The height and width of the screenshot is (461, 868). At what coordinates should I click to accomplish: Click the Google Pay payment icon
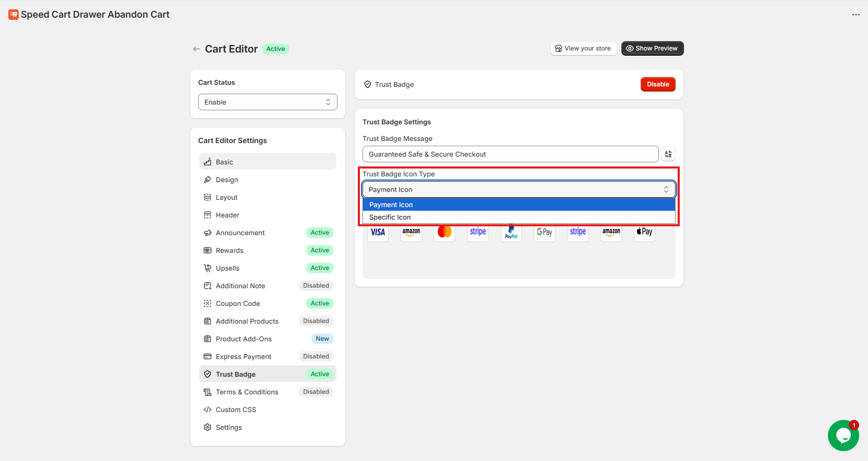(544, 233)
